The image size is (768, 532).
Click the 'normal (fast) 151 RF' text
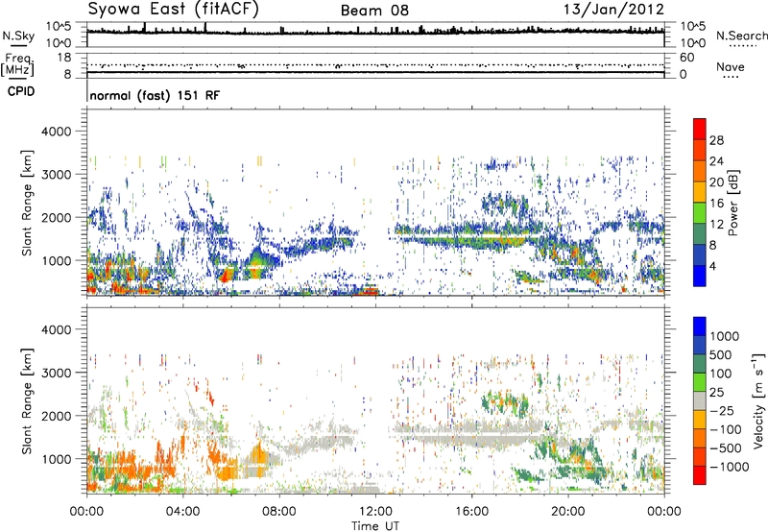[155, 95]
